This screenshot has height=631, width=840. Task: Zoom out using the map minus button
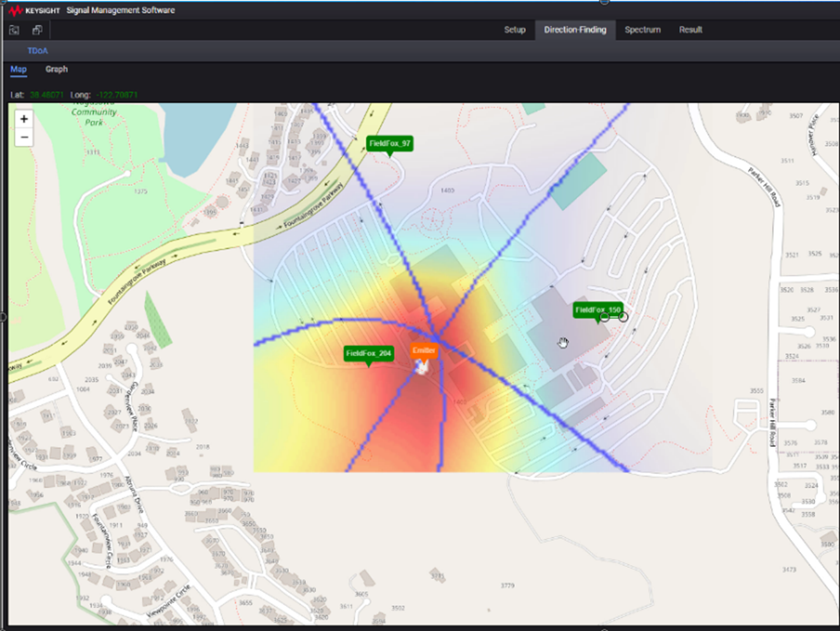(x=24, y=136)
